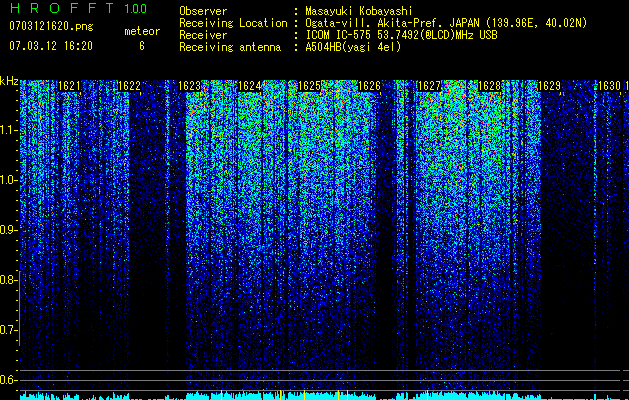
Task: Click the 1627 time marker
Action: pos(430,86)
